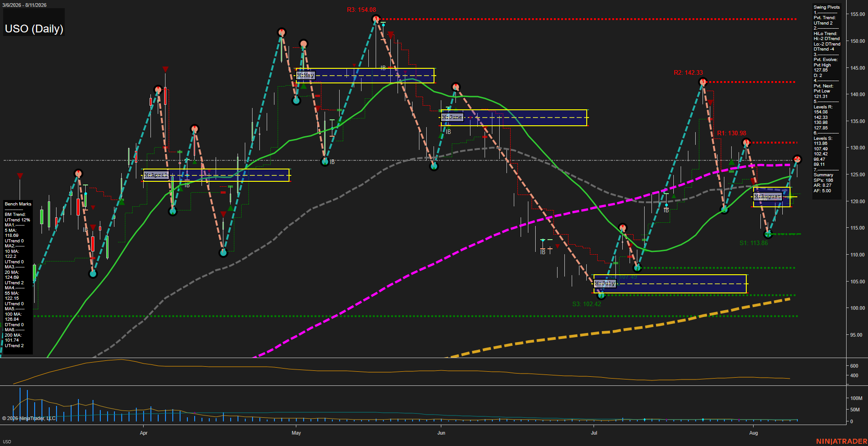Click the Swing Pivots panel heading
The image size is (868, 446).
click(x=827, y=7)
